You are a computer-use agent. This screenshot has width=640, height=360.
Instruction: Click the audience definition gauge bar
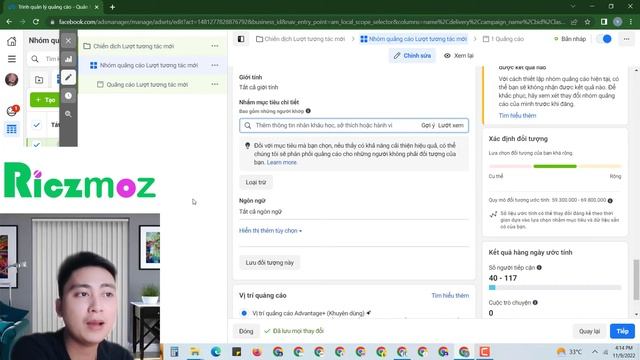[x=555, y=166]
